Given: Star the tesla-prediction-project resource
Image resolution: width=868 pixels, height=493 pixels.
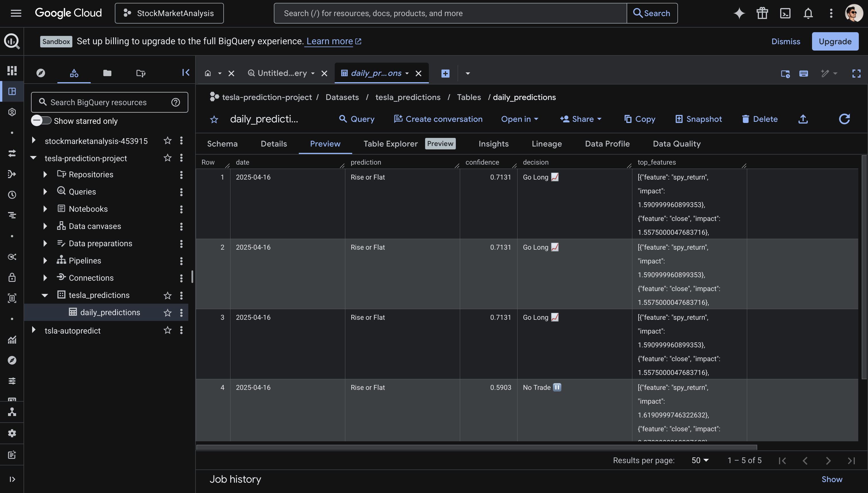Looking at the screenshot, I should point(167,158).
